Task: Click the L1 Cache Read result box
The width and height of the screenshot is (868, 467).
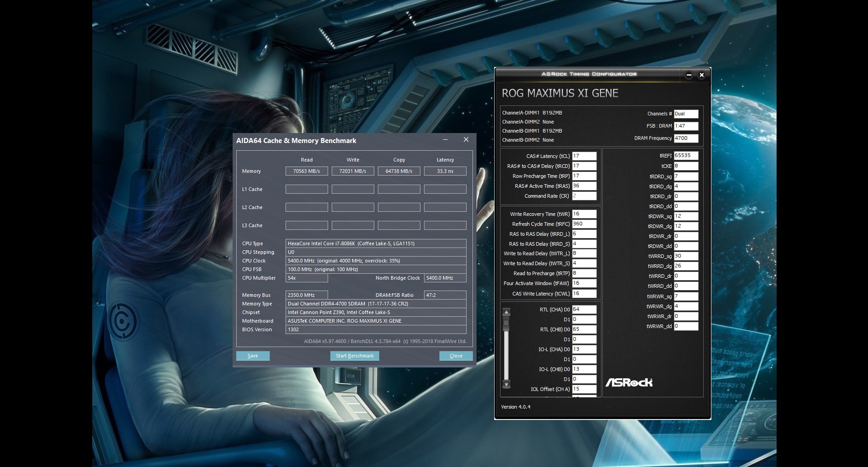Action: 306,189
